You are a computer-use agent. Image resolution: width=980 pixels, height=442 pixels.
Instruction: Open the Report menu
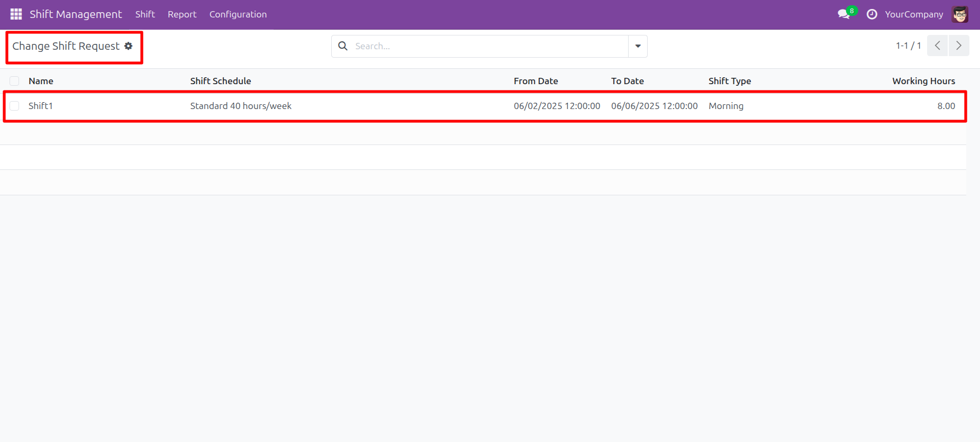coord(182,14)
